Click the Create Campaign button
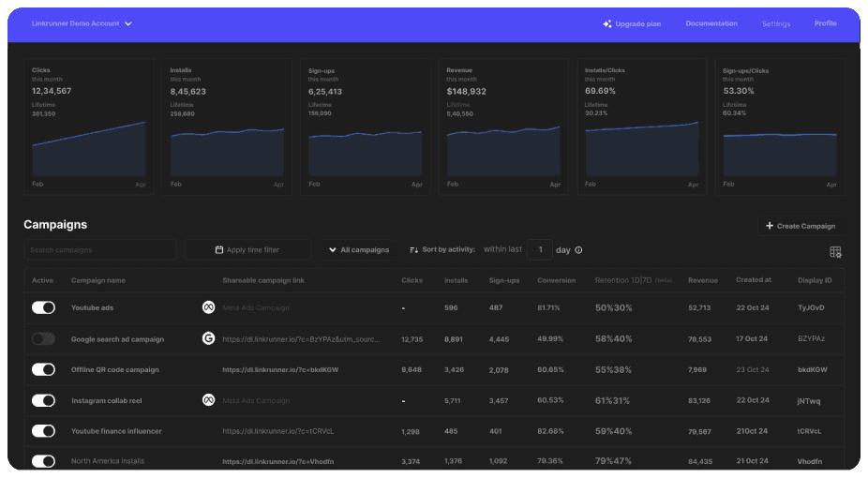Screen dimensions: 868x478 (801, 226)
